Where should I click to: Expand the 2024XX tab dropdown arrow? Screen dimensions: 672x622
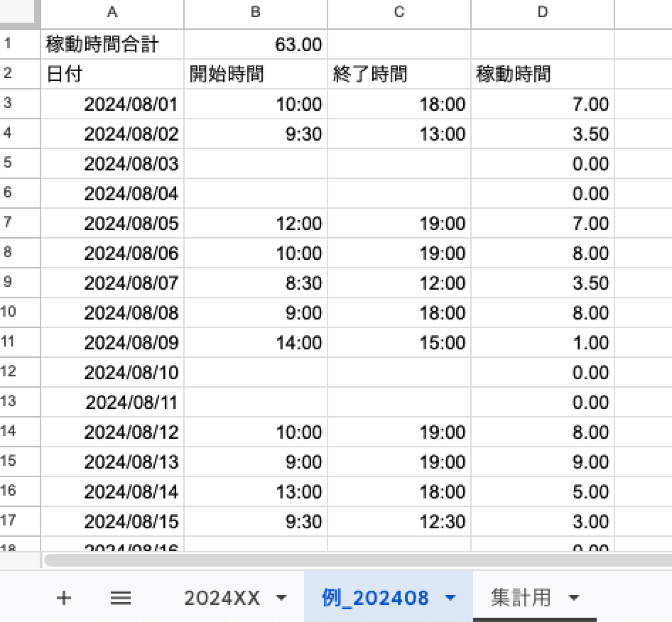[x=281, y=598]
